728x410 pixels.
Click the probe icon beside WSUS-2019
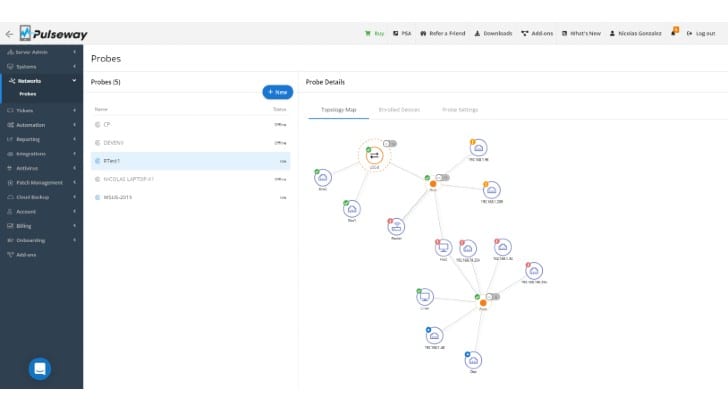point(98,197)
